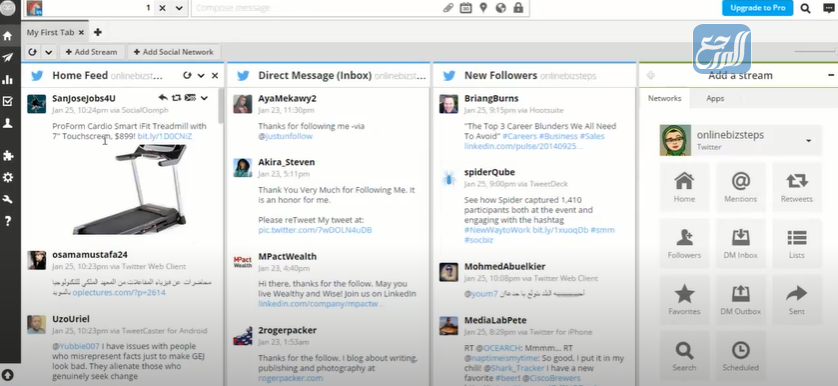Add Followers stream tile
838x386 pixels.
(x=684, y=243)
